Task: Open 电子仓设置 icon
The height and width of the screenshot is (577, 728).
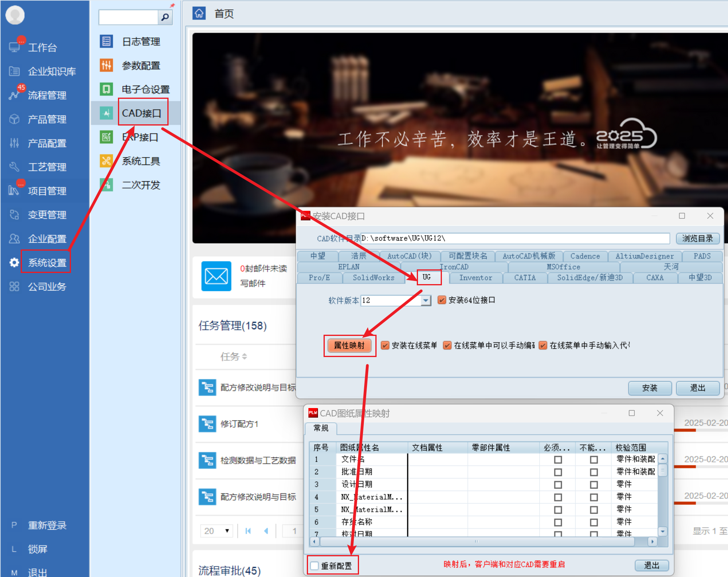Action: 106,89
